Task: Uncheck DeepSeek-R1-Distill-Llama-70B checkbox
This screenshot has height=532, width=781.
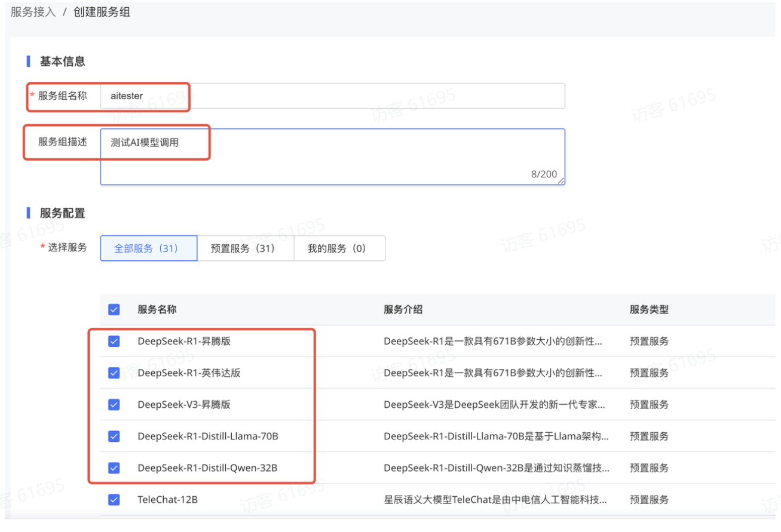Action: point(114,436)
